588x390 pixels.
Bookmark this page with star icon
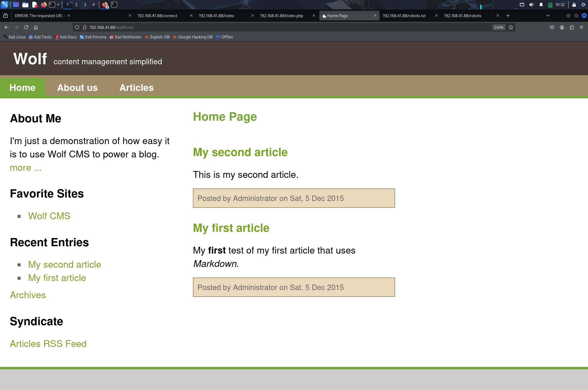tap(511, 27)
